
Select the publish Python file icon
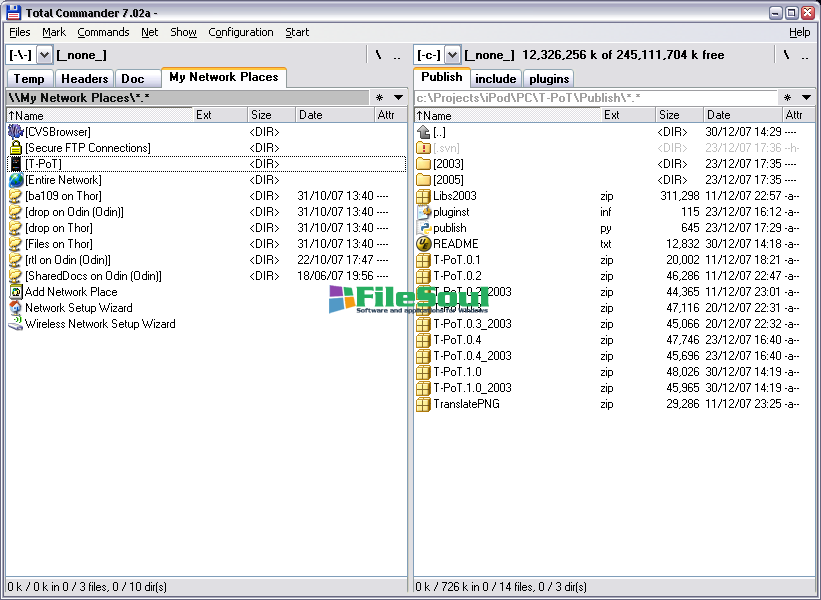click(x=423, y=228)
